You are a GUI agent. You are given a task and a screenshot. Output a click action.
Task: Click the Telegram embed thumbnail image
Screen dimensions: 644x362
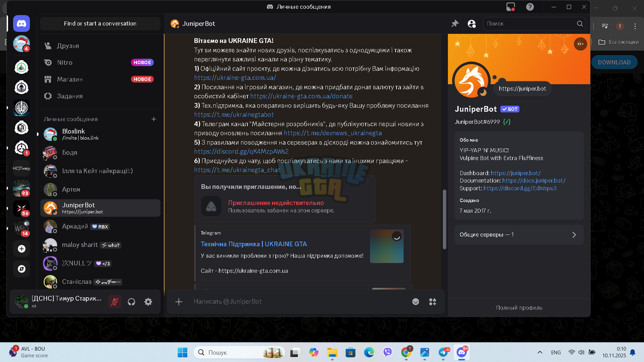(387, 246)
